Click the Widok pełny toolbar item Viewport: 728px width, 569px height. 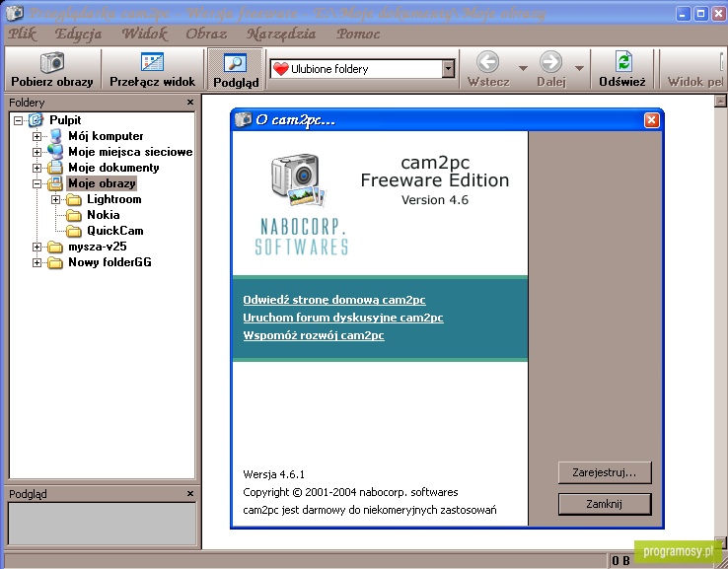pyautogui.click(x=694, y=69)
